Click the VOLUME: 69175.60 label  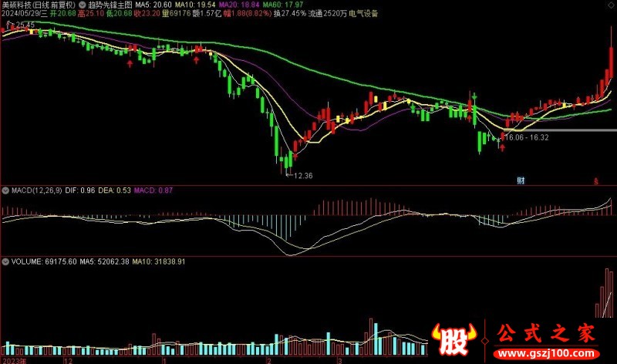pos(44,261)
